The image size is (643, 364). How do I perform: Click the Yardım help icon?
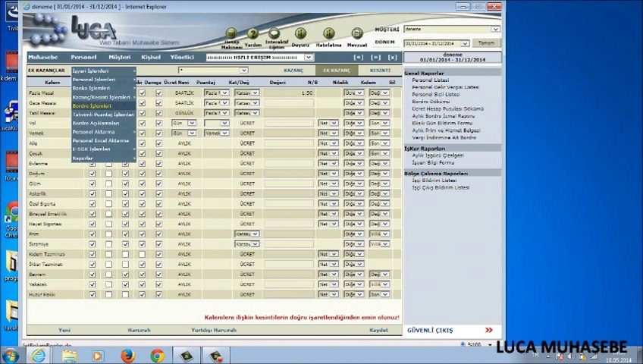(252, 34)
